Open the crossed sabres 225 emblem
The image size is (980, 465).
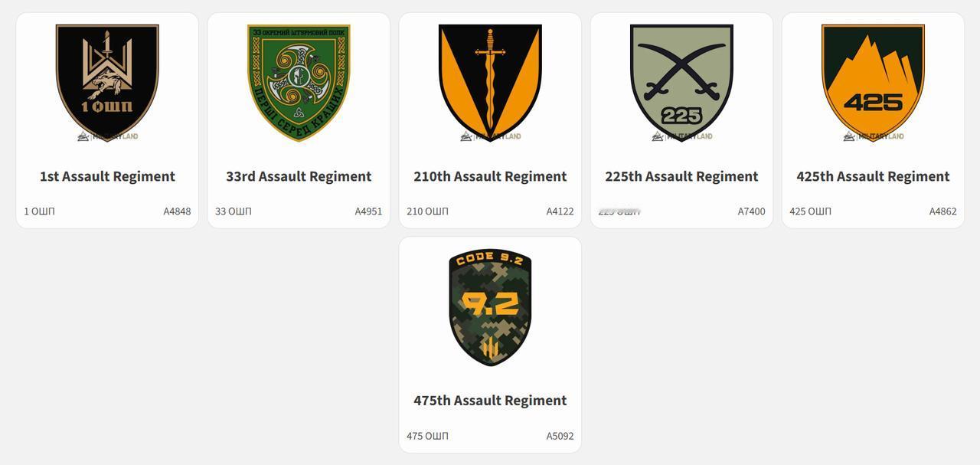pyautogui.click(x=681, y=83)
